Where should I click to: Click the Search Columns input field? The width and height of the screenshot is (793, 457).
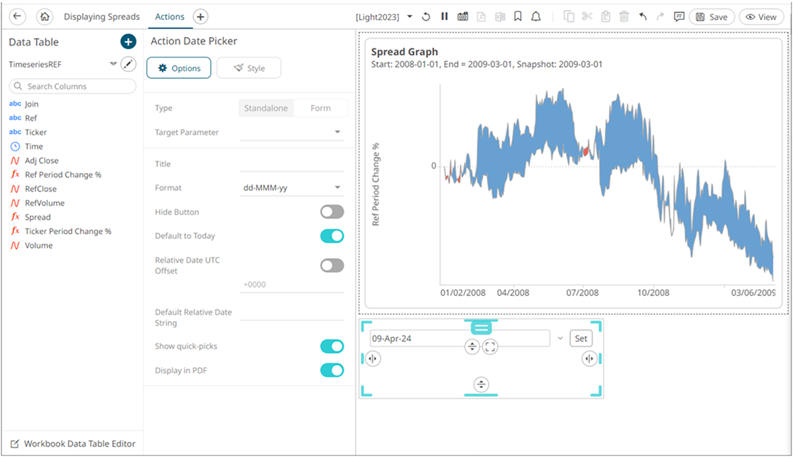(71, 87)
